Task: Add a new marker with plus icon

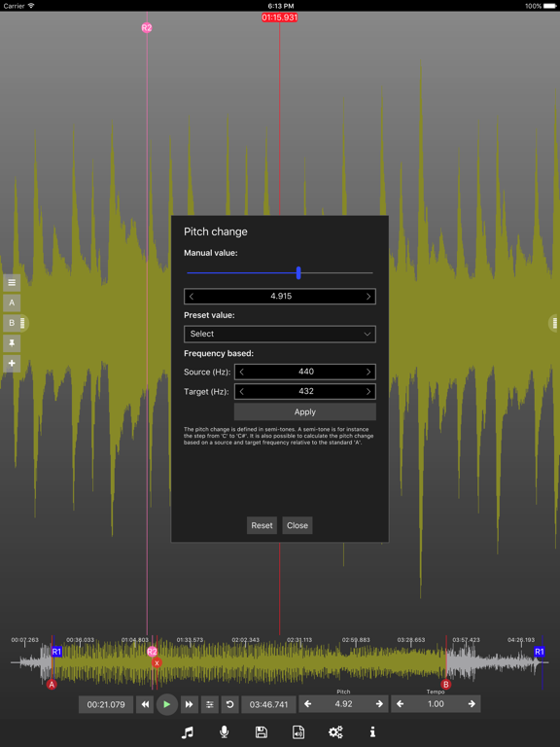Action: tap(12, 363)
